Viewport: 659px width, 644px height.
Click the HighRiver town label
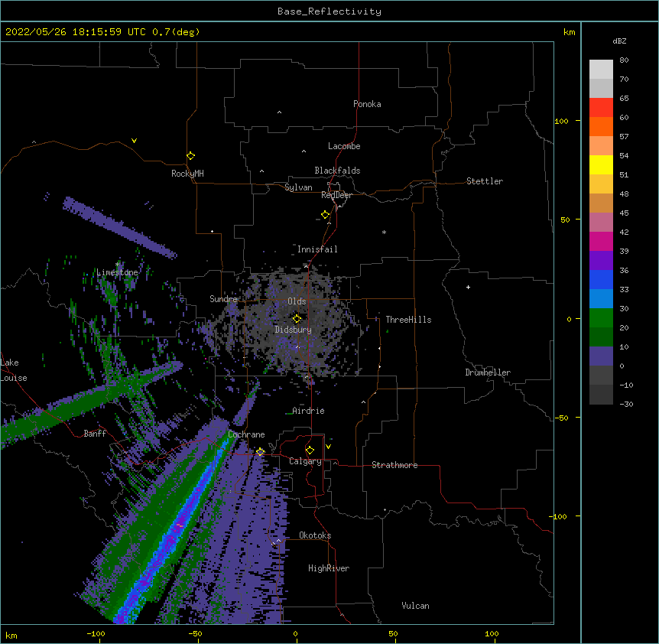tap(329, 568)
